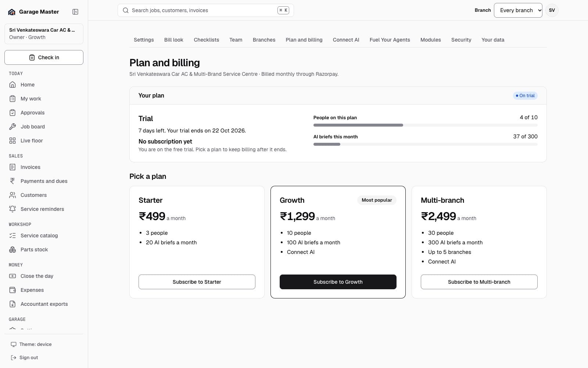Open the Security tab
Screen dimensions: 588x368
click(461, 40)
